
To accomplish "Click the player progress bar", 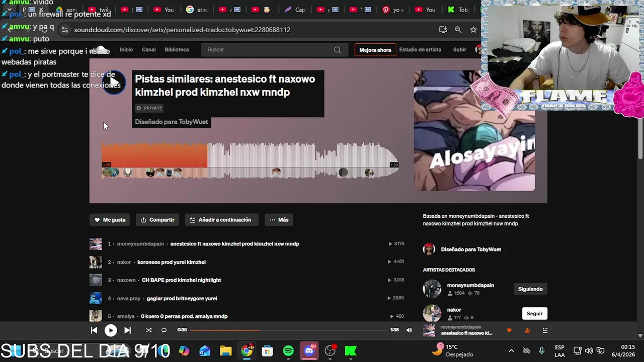I will tap(288, 330).
